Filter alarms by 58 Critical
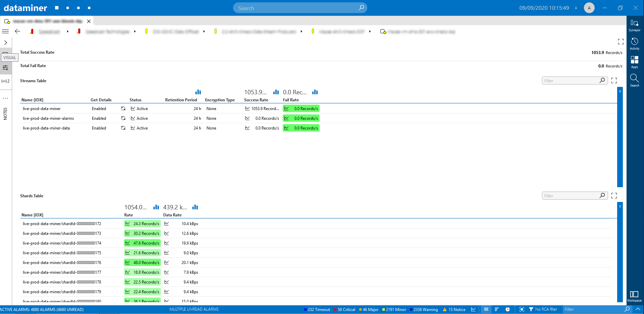The width and height of the screenshot is (644, 314). (344, 310)
